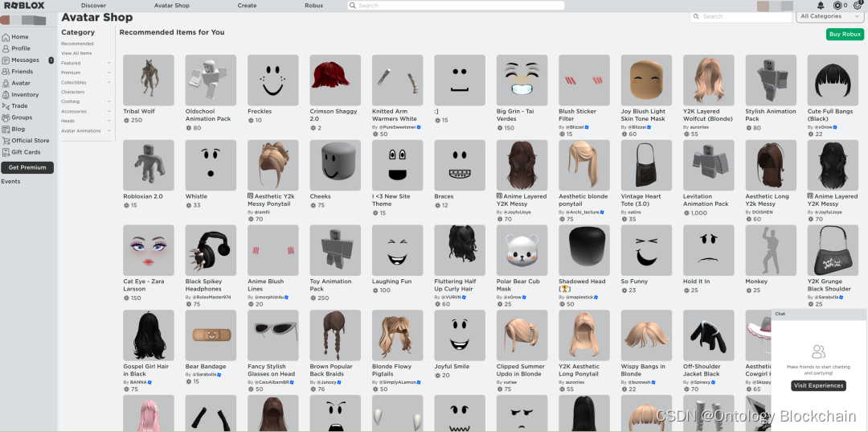Select View All Items category
Image resolution: width=868 pixels, height=432 pixels.
(x=76, y=53)
